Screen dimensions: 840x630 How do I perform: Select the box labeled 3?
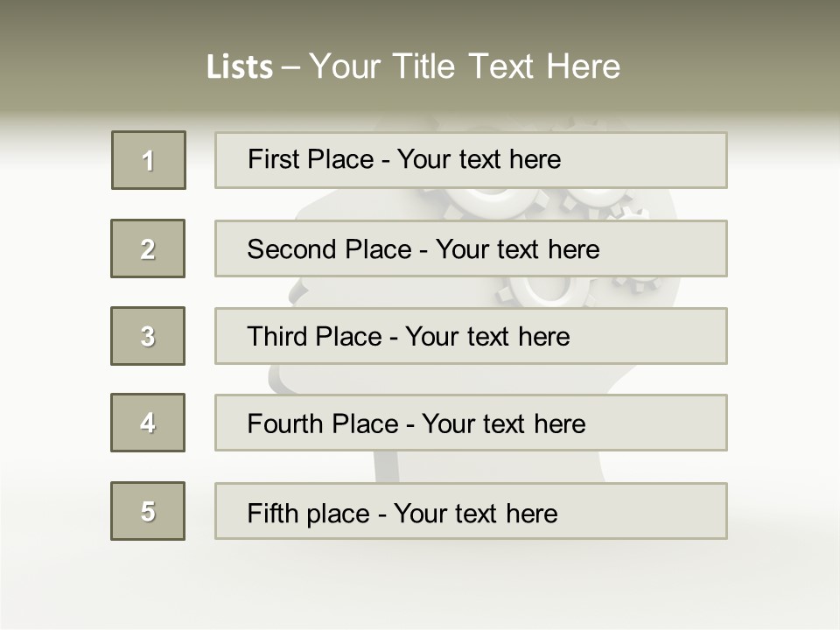tap(148, 336)
